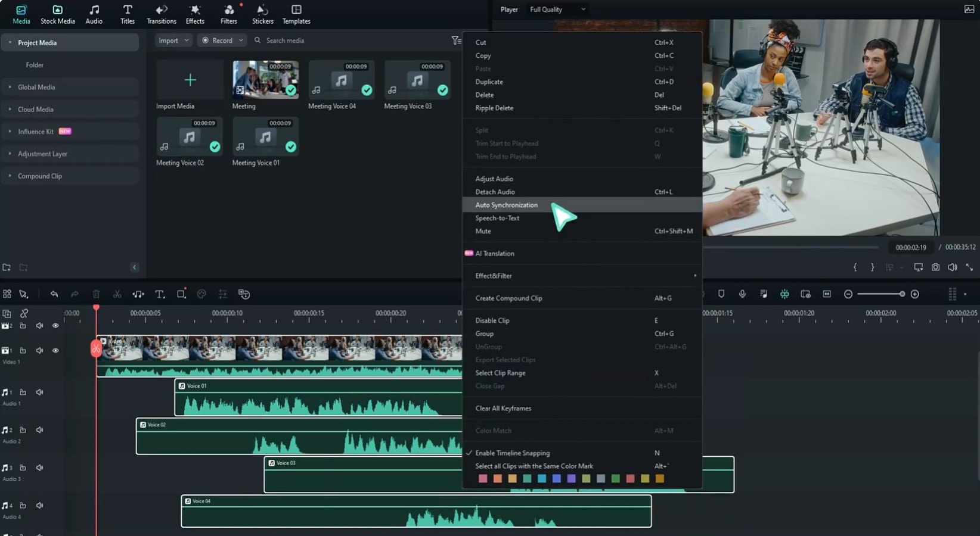Viewport: 980px width, 536px height.
Task: Choose Detach Audio in context menu
Action: click(x=582, y=192)
